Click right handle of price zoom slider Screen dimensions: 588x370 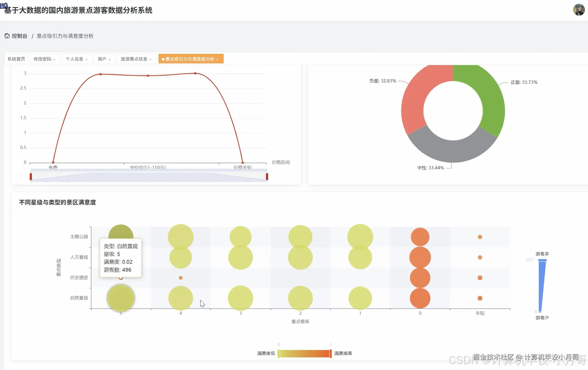click(x=267, y=176)
